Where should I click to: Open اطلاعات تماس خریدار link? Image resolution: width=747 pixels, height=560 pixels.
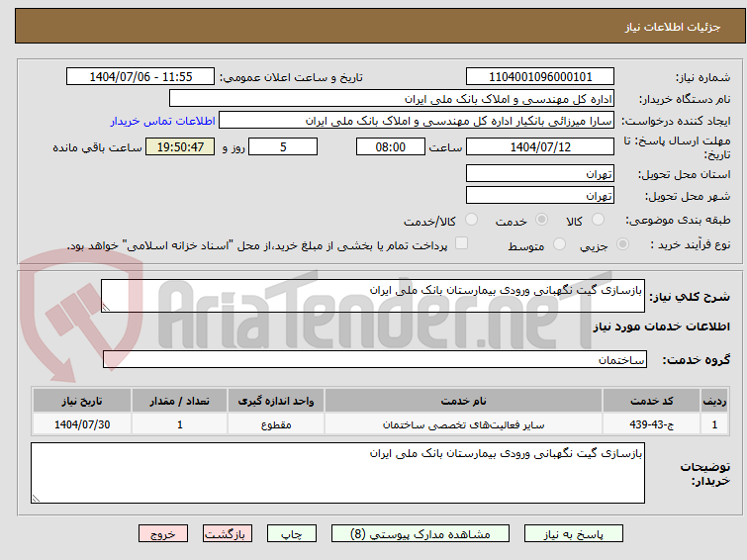coord(163,121)
